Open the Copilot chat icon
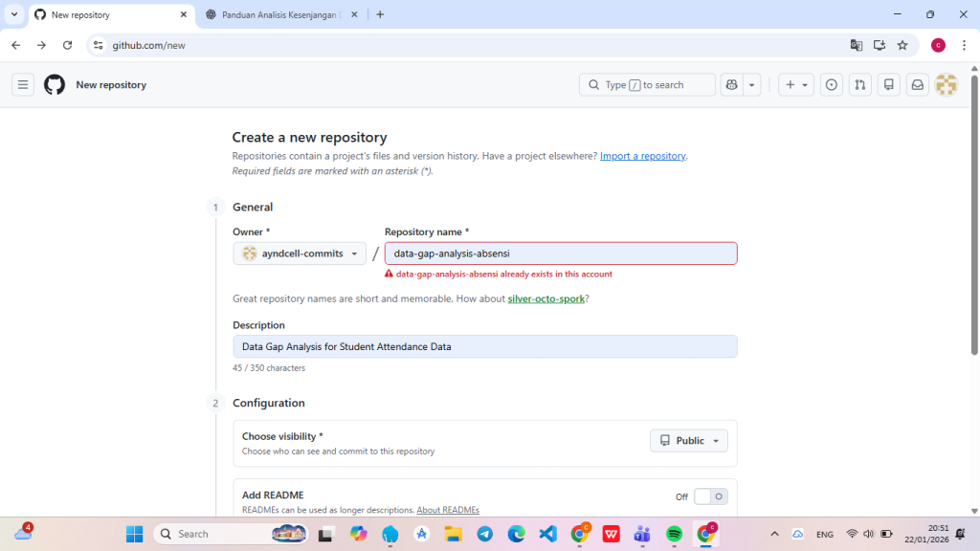This screenshot has width=980, height=551. point(732,85)
